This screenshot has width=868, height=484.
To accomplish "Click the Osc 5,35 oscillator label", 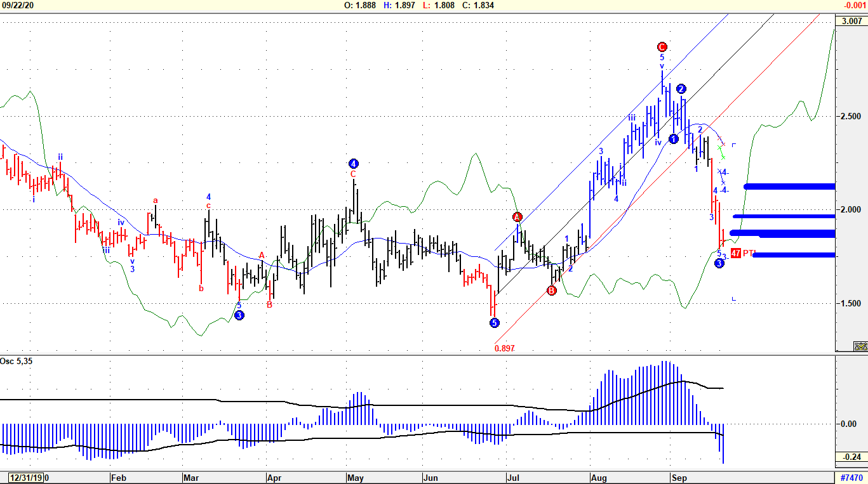I will click(x=17, y=362).
